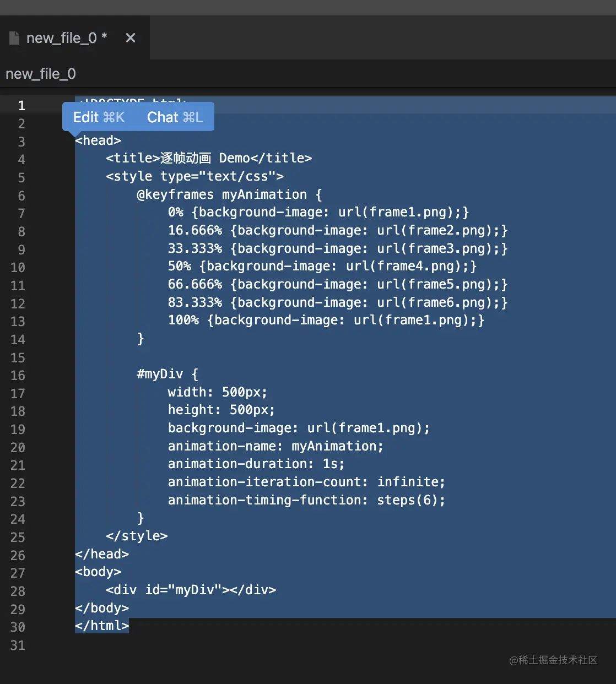Click the 50% keyframe with frame4.png
616x684 pixels.
coord(322,267)
